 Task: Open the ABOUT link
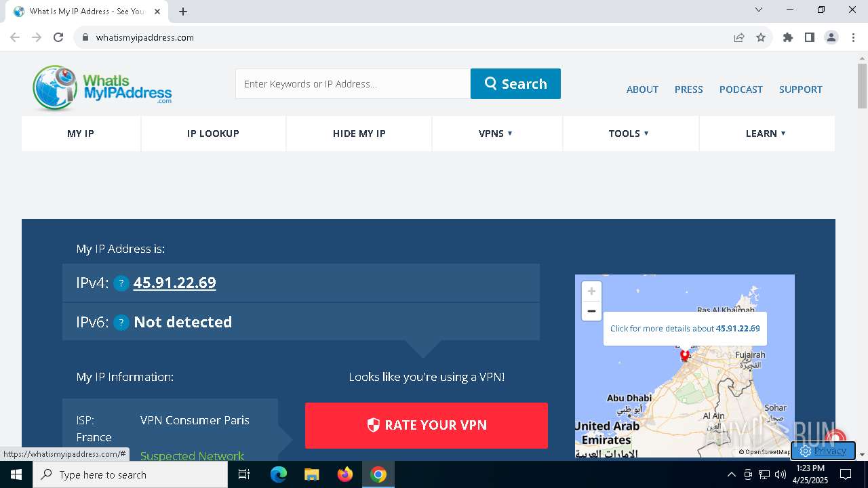pos(642,89)
